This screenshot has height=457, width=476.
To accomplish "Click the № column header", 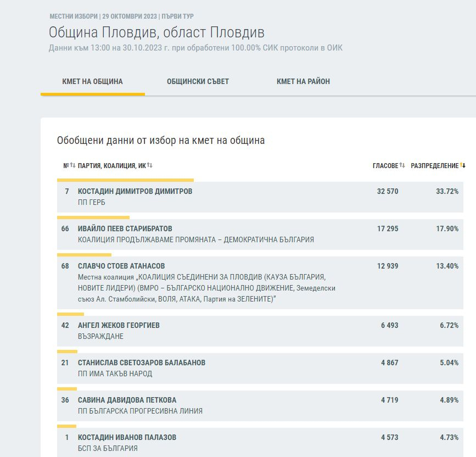I will 66,165.
